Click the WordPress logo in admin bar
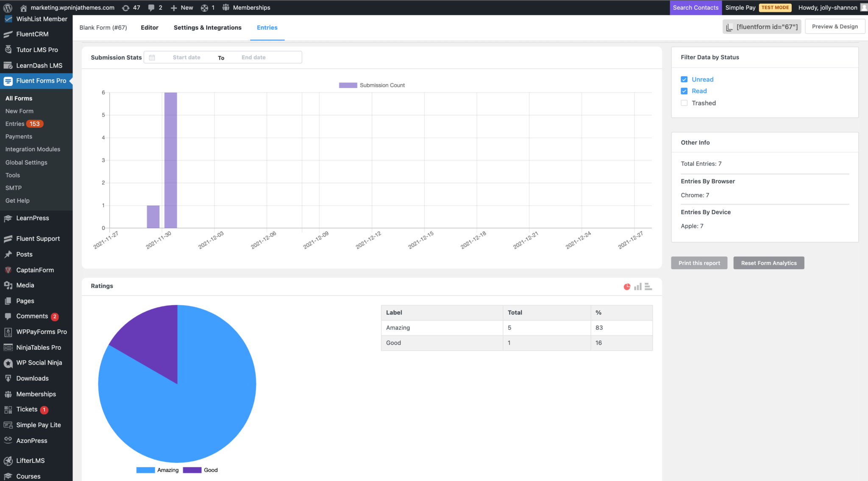 pos(7,7)
